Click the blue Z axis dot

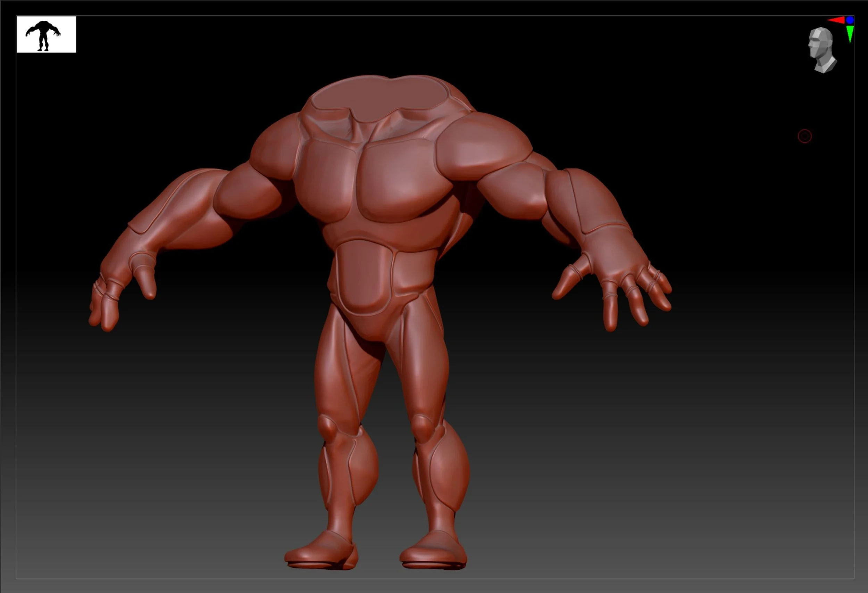850,20
